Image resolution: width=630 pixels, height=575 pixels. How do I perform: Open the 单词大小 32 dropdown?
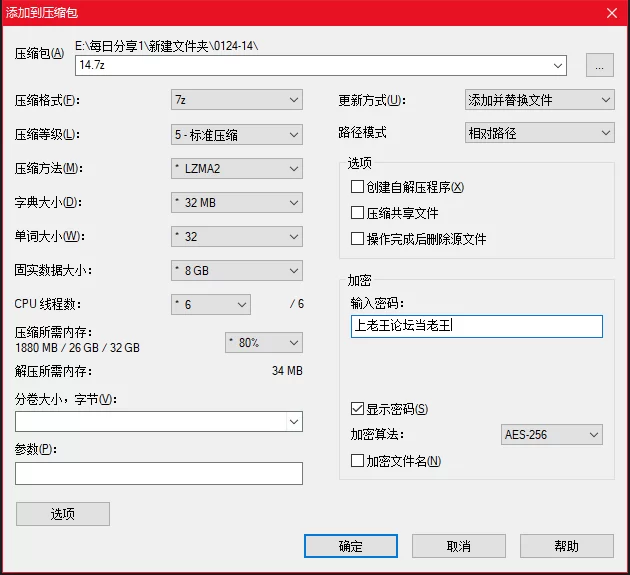point(237,237)
